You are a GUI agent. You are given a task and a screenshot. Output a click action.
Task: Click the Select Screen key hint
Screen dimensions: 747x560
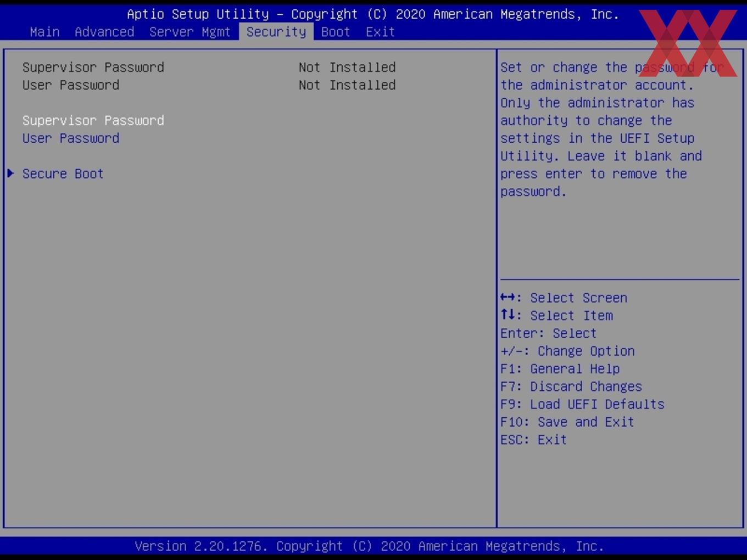click(x=564, y=298)
